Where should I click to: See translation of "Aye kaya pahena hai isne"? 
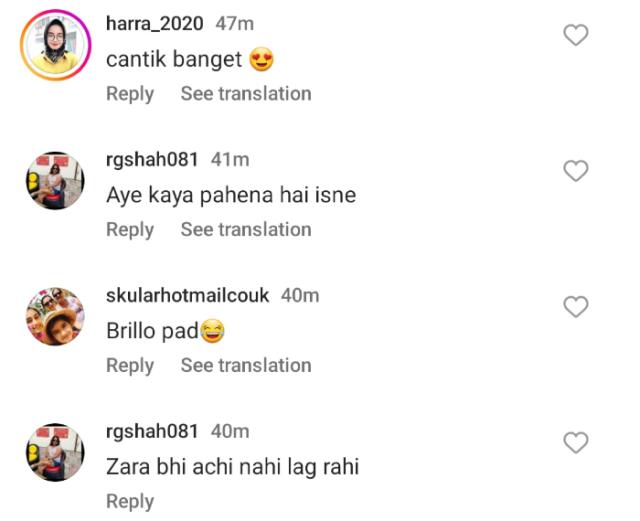[245, 229]
